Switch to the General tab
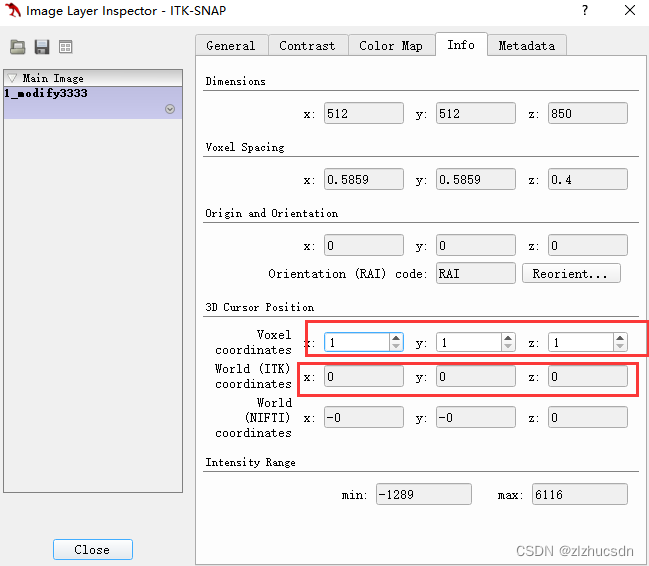The height and width of the screenshot is (566, 649). coord(231,45)
